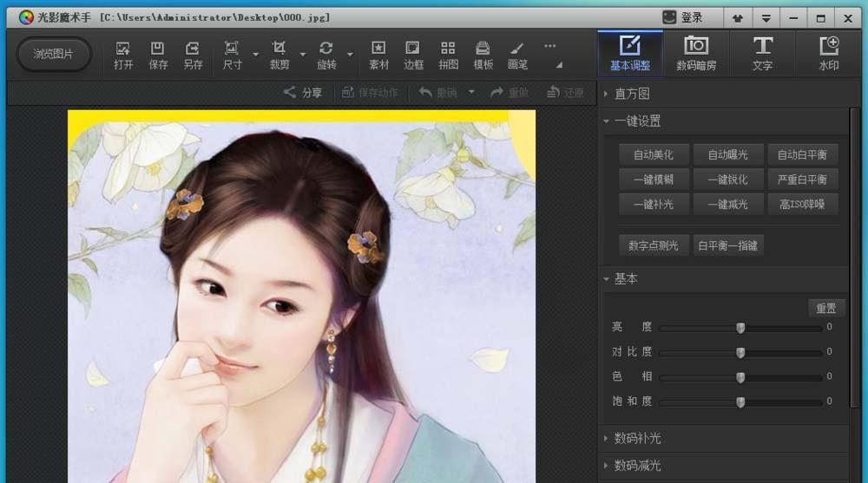The width and height of the screenshot is (868, 483).
Task: Open the title bar menu arrow icon
Action: click(766, 18)
